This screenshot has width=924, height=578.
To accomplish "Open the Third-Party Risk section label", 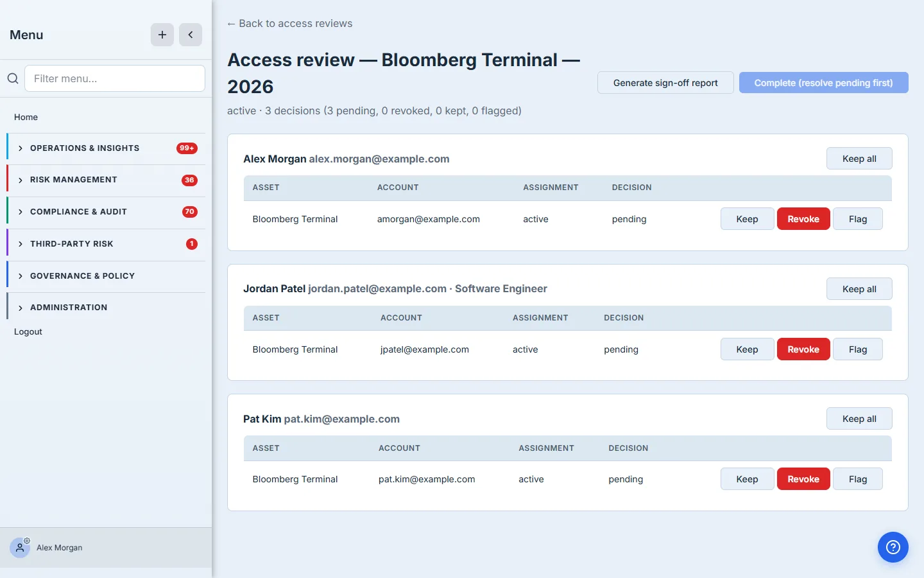I will coord(72,244).
